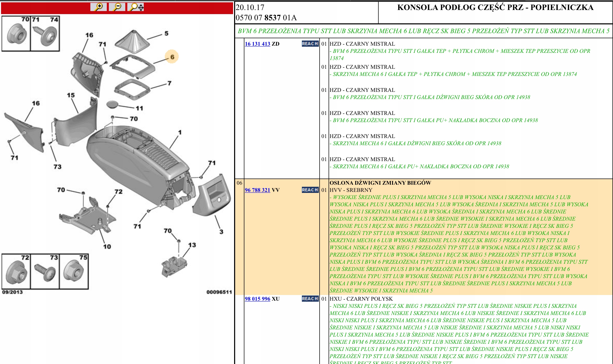Select thumbnail of screw number 73

pyautogui.click(x=45, y=271)
